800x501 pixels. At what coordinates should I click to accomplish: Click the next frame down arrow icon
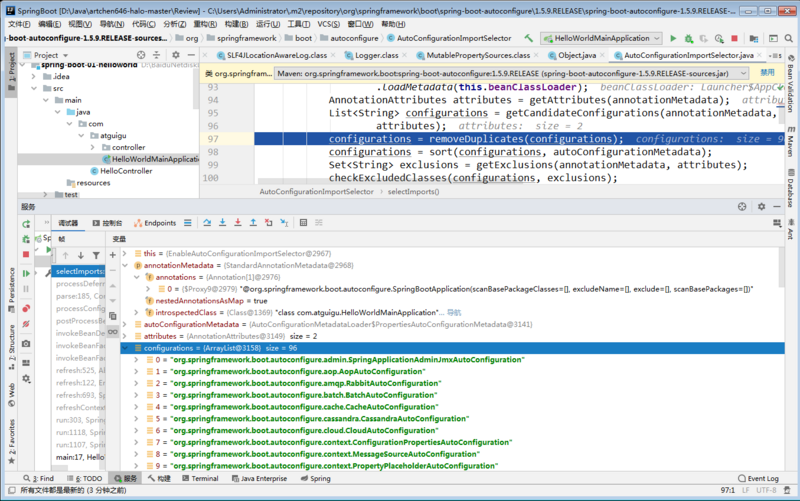tap(81, 256)
